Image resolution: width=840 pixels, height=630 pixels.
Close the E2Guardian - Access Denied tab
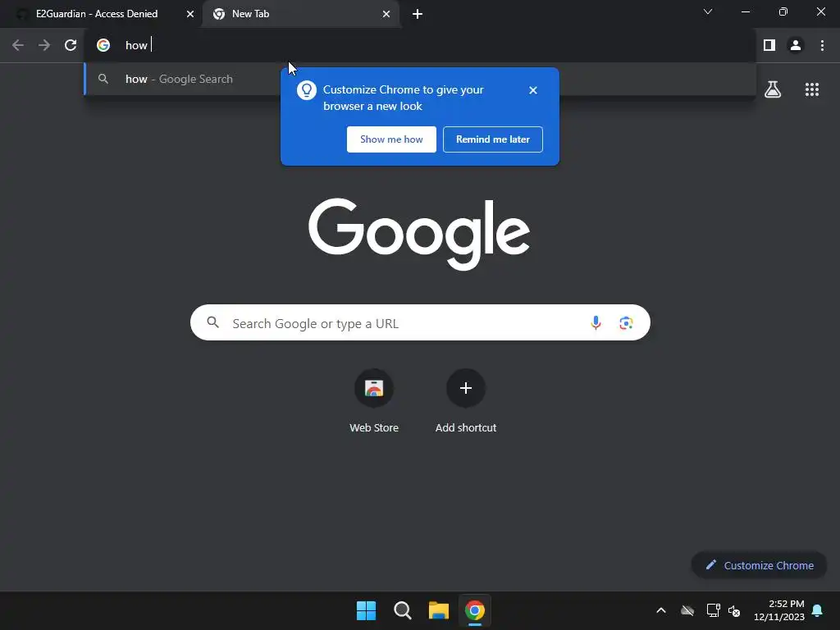coord(190,14)
